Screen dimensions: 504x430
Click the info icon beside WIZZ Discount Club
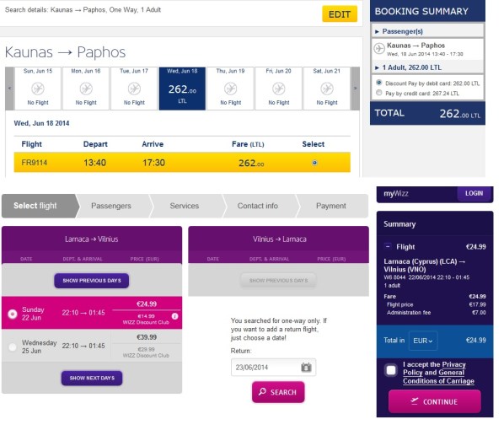tap(174, 316)
